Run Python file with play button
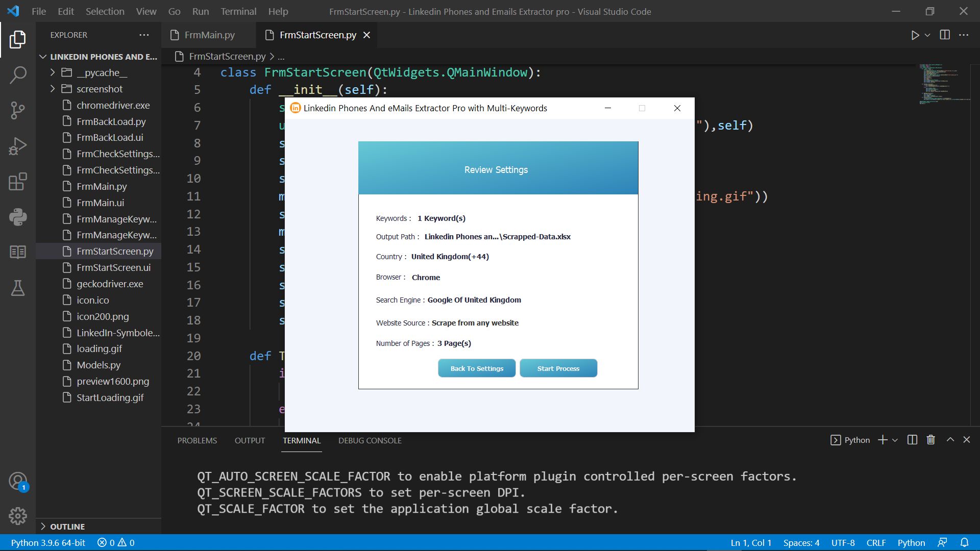Screen dimensions: 980x551 pos(915,35)
